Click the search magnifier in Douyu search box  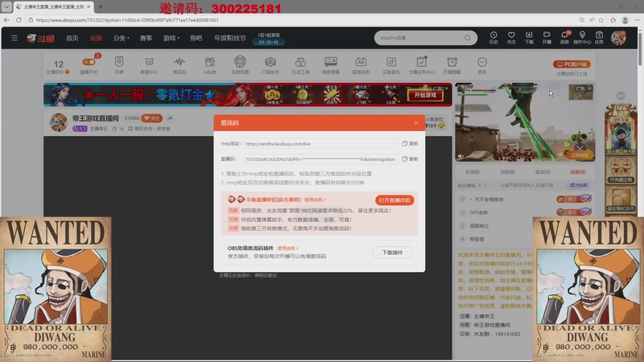click(468, 38)
